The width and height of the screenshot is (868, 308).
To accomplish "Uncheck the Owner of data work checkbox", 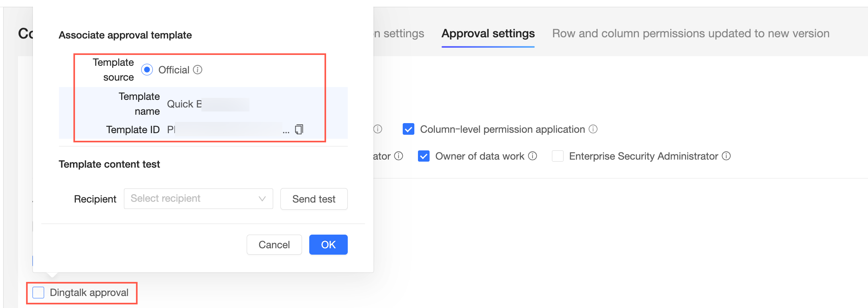I will coord(424,156).
